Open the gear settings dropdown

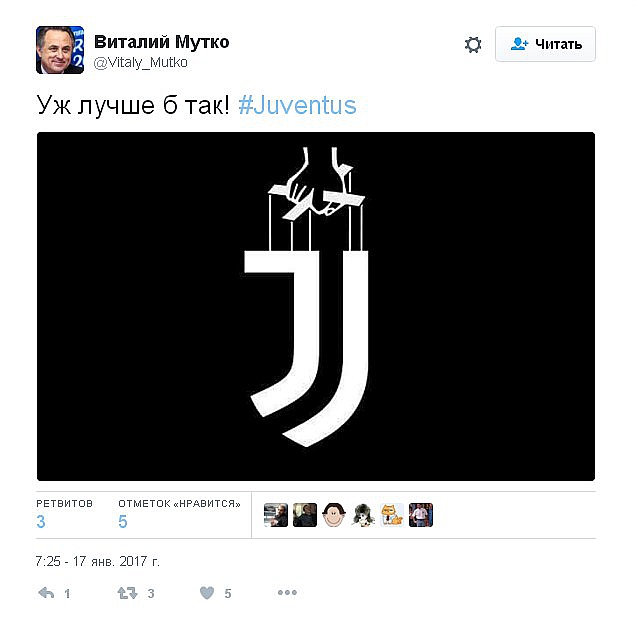473,44
